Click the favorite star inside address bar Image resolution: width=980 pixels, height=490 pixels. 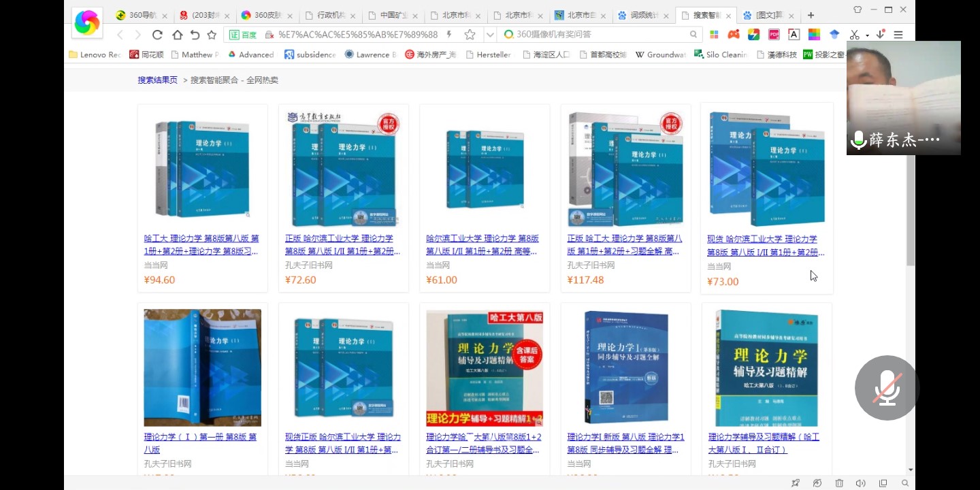click(x=470, y=35)
